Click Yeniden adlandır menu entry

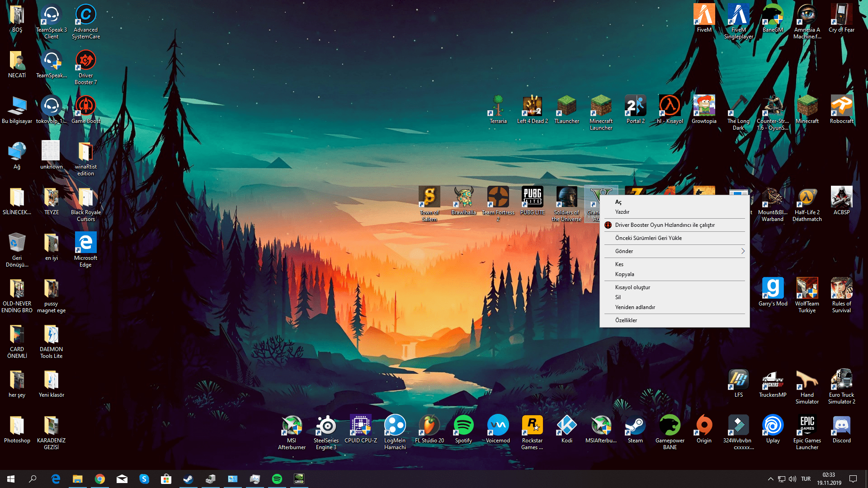635,307
